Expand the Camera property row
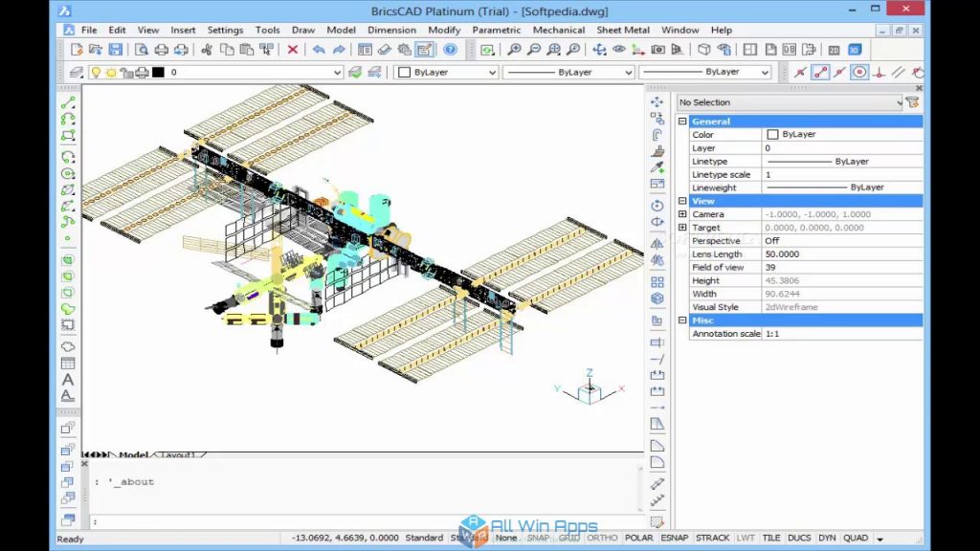This screenshot has width=980, height=551. click(x=682, y=214)
